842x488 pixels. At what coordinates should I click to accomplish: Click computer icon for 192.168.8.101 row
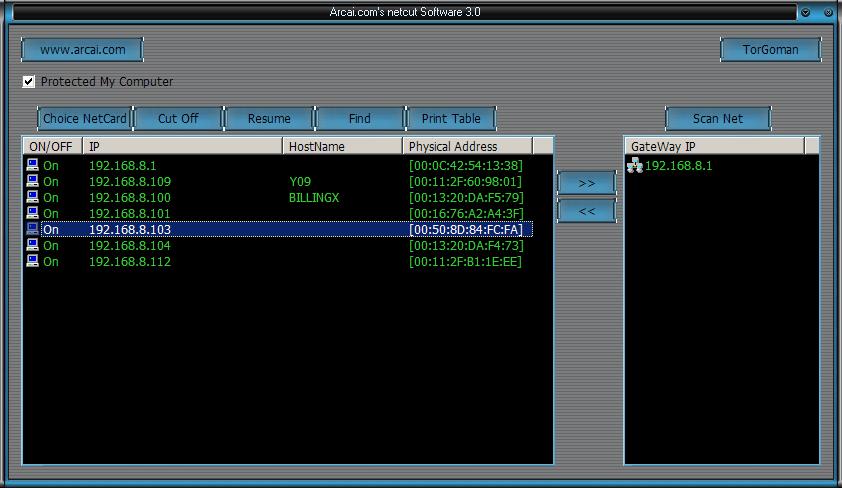pos(33,213)
